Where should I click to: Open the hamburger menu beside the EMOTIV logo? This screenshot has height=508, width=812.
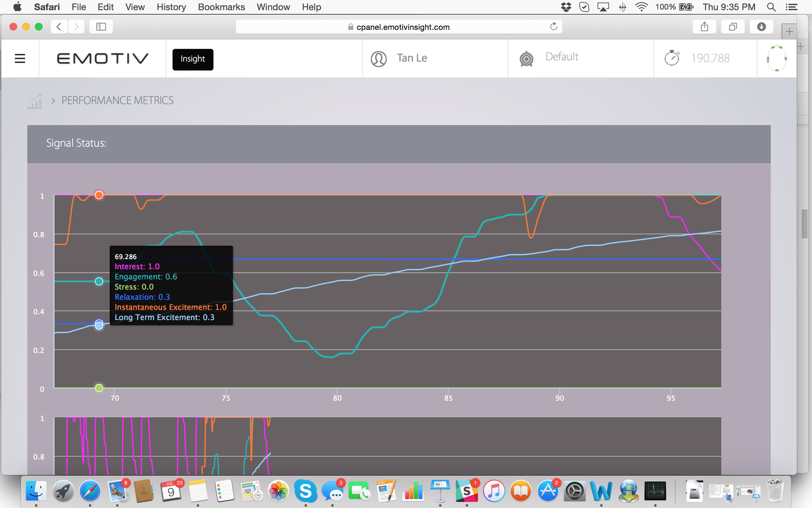[x=20, y=58]
